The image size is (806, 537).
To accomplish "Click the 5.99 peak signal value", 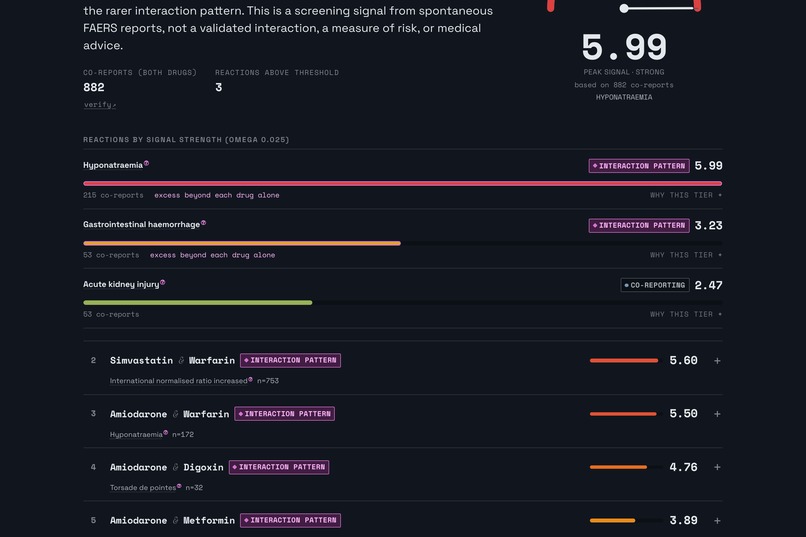I will [624, 47].
